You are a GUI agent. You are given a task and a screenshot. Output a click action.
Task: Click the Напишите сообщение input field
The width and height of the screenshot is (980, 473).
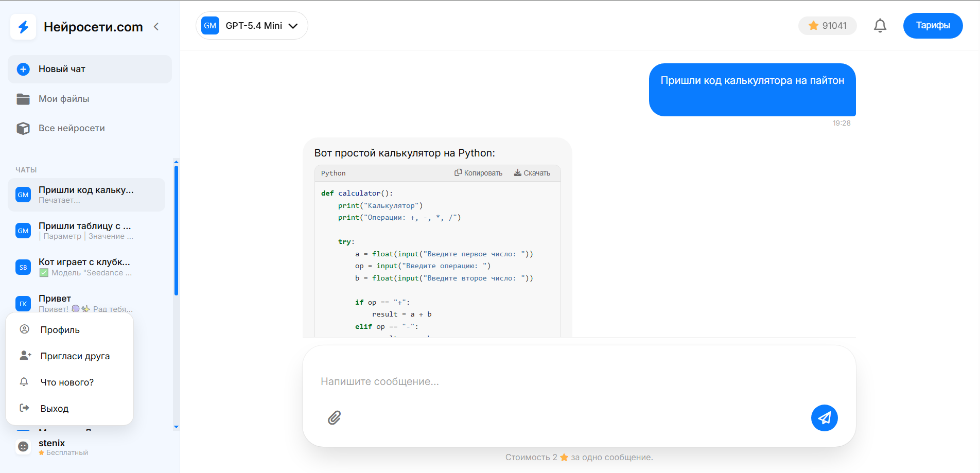point(566,381)
